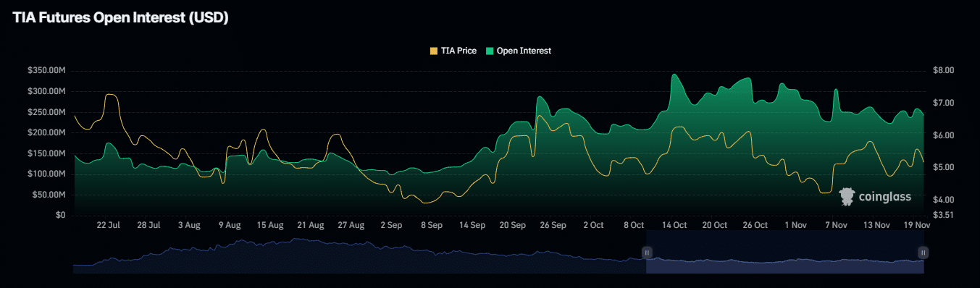
Task: Click the 26 Sep date label
Action: 554,225
